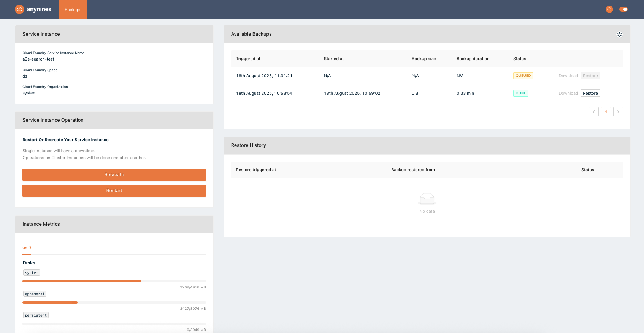Viewport: 644px width, 333px height.
Task: Click the QUEUED status badge
Action: point(523,76)
